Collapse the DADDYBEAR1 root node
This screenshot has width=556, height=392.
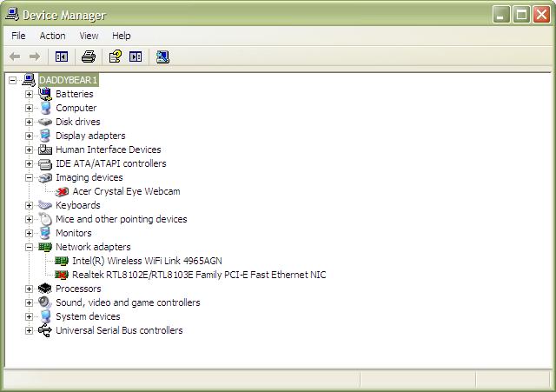(x=12, y=80)
